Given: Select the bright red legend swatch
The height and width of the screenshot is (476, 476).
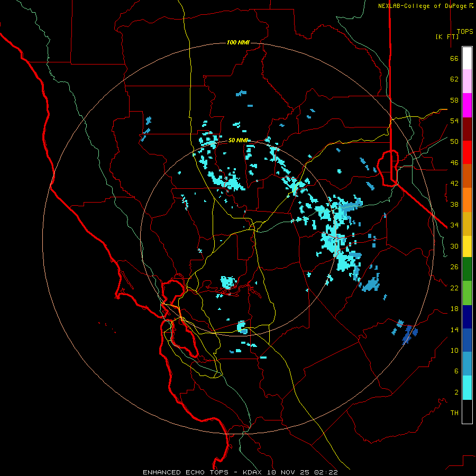Looking at the screenshot, I should tap(467, 152).
